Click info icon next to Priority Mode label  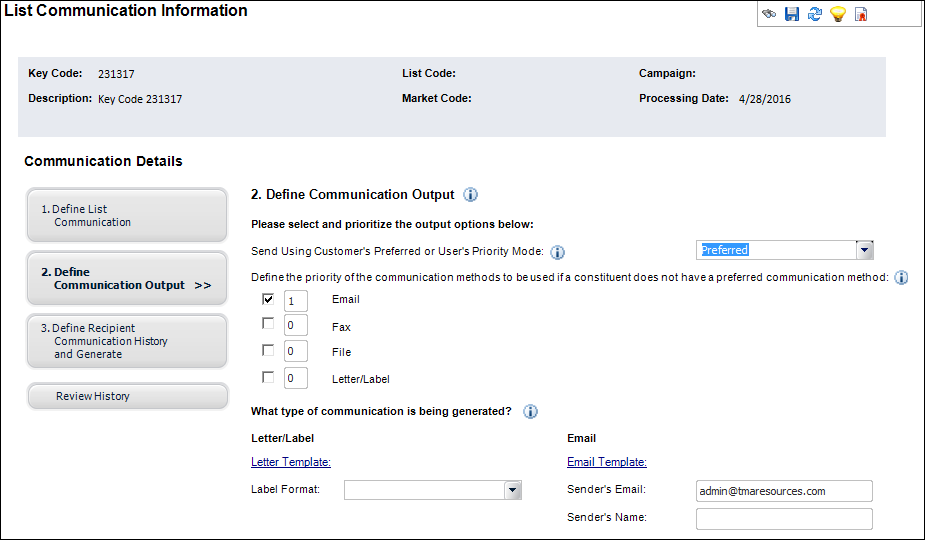click(557, 253)
